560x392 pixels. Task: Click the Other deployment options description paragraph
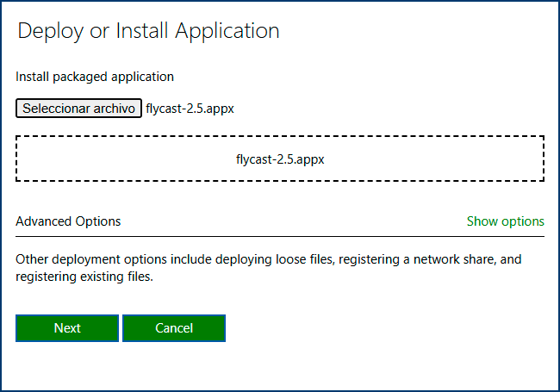coord(269,268)
